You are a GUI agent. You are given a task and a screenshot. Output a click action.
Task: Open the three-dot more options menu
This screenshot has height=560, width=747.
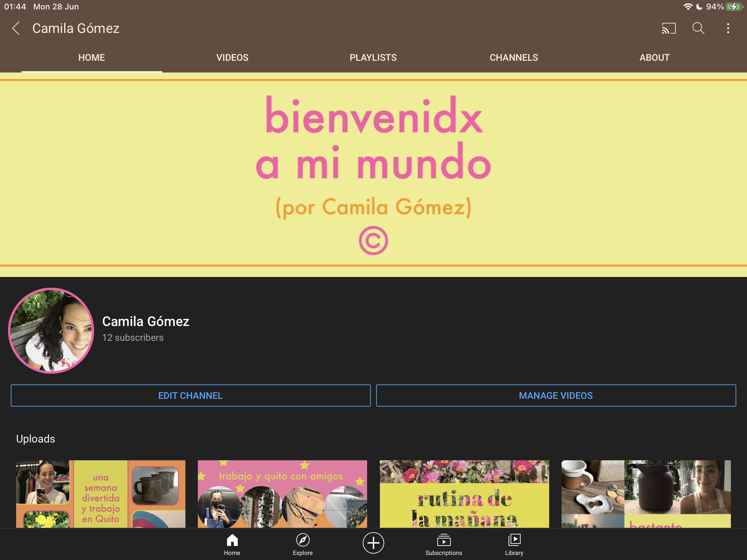tap(728, 28)
